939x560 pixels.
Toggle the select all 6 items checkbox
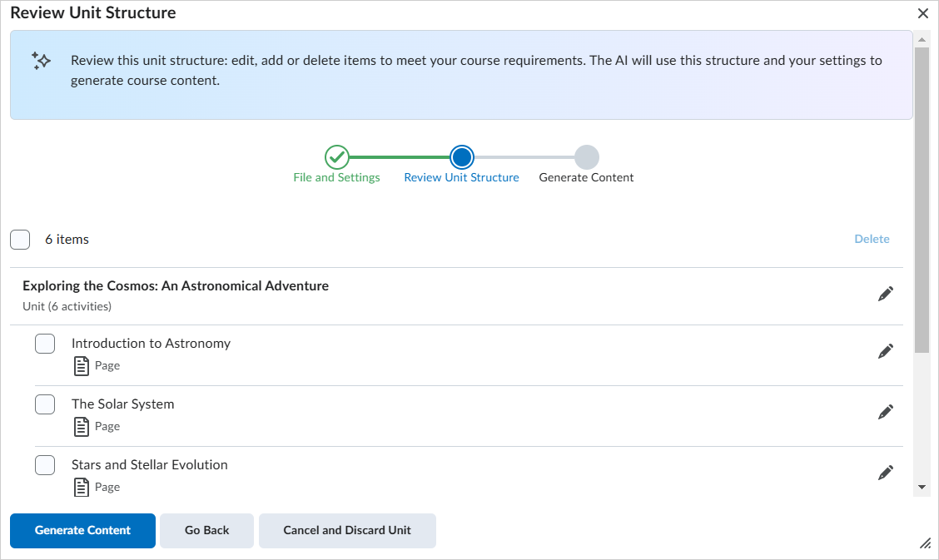point(20,240)
